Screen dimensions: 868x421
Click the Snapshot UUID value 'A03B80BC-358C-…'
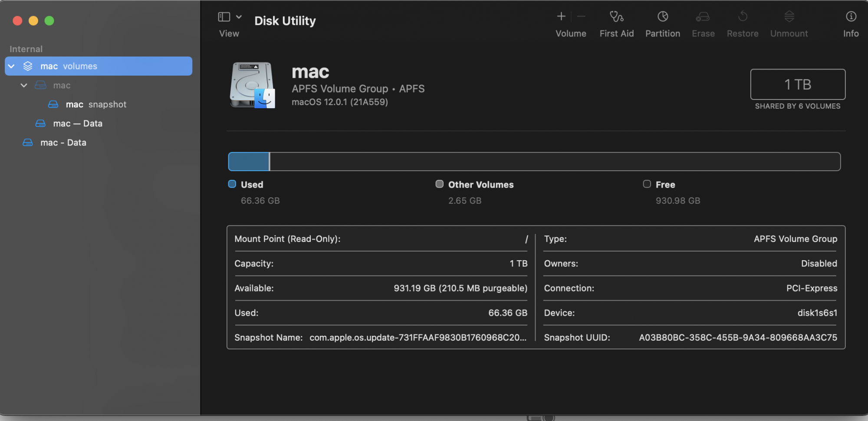tap(738, 338)
